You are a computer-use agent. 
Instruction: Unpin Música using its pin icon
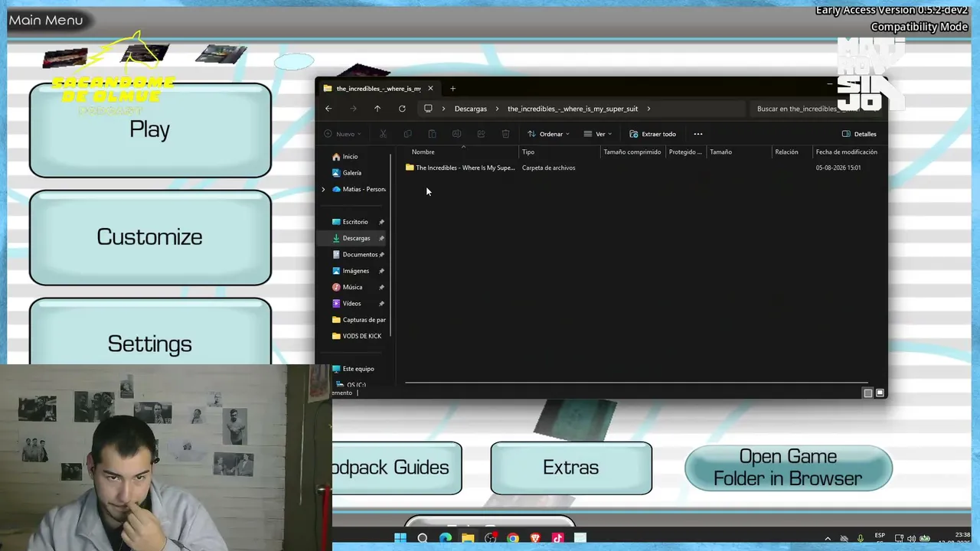pos(381,287)
